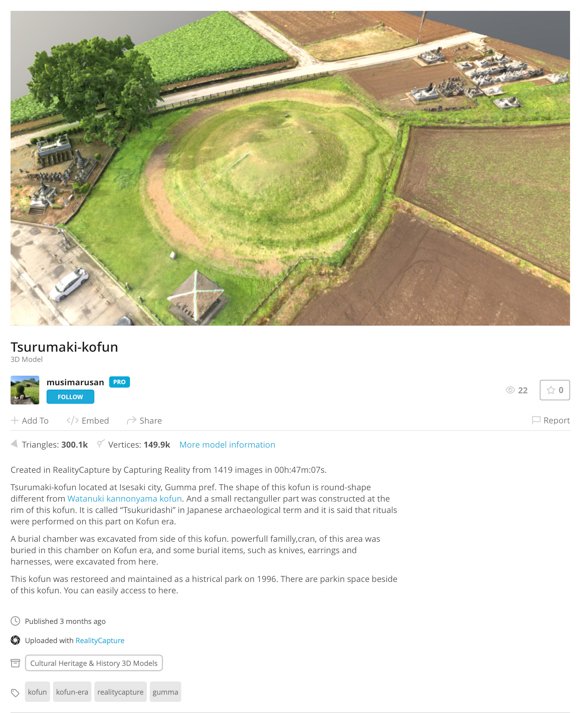Viewport: 580px width, 713px height.
Task: Click the Tsurumaki-kofun 3D model viewer
Action: 290,168
